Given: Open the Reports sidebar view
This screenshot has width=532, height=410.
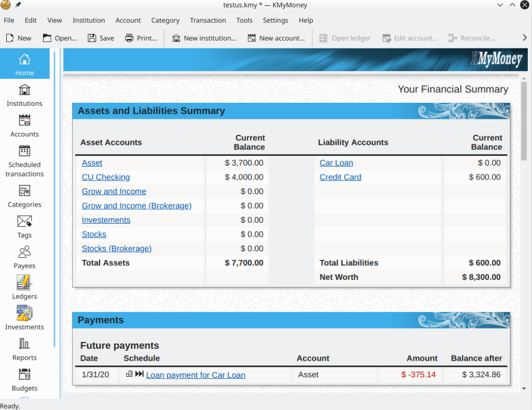Looking at the screenshot, I should [24, 349].
